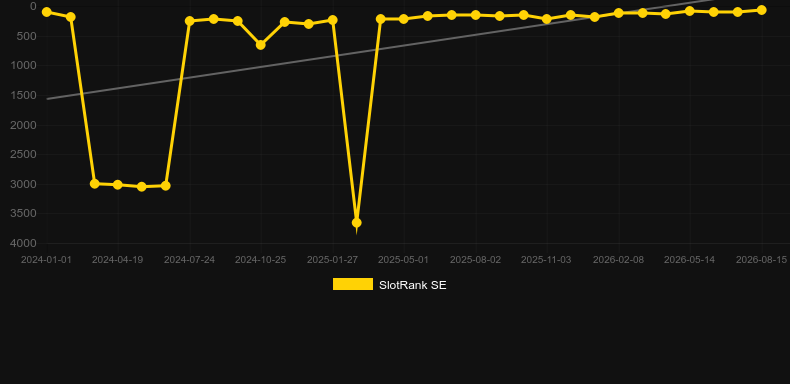790x384 pixels.
Task: Click the 2025-01-27 axis date label
Action: (x=333, y=260)
